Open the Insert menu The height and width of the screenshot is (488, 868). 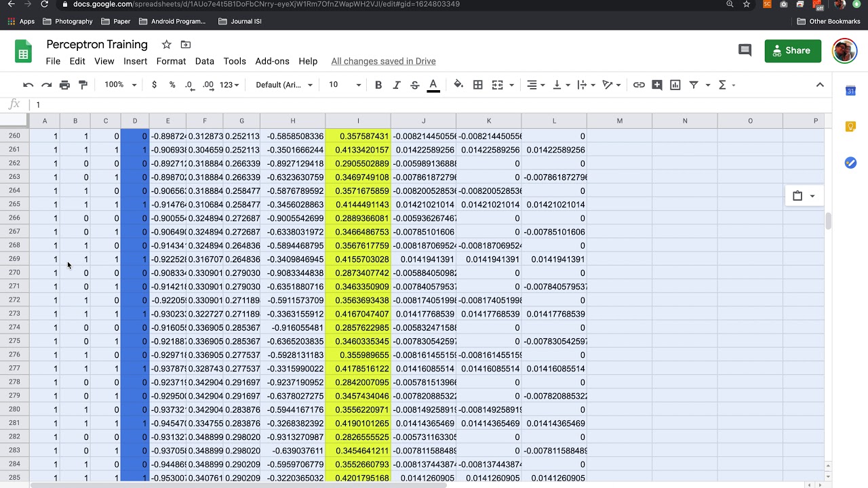tap(135, 61)
